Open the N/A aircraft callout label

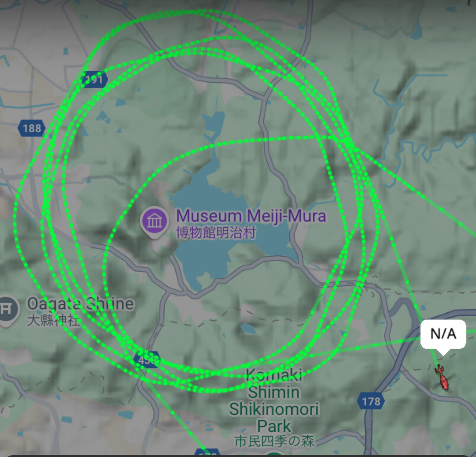[443, 334]
